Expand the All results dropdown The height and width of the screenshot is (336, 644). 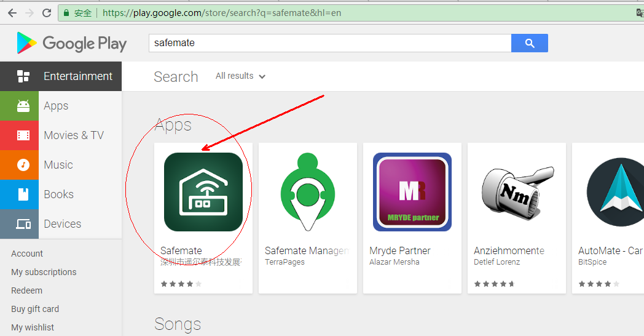240,76
